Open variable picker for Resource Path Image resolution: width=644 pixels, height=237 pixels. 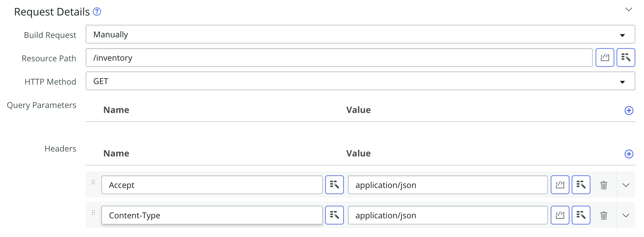tap(626, 58)
